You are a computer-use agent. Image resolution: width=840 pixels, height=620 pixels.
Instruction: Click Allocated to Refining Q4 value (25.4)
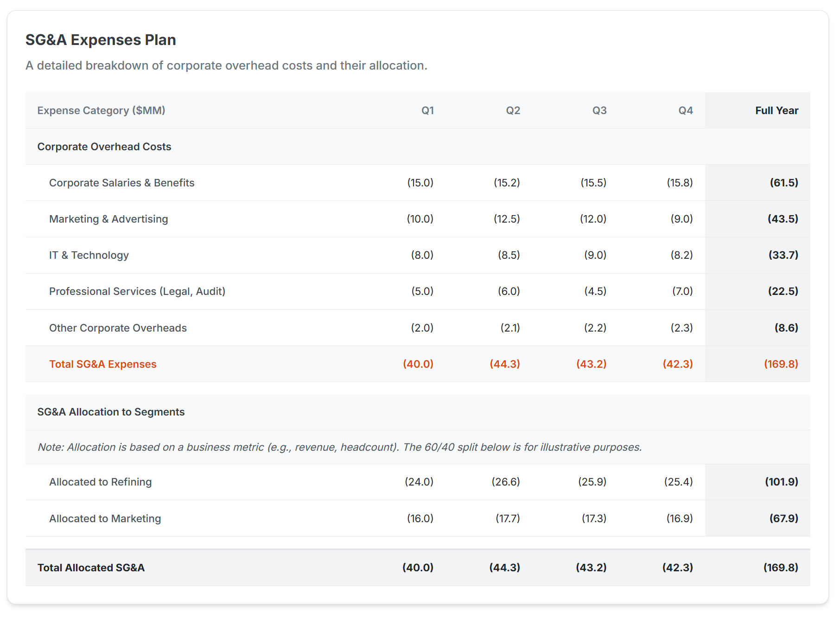click(678, 482)
